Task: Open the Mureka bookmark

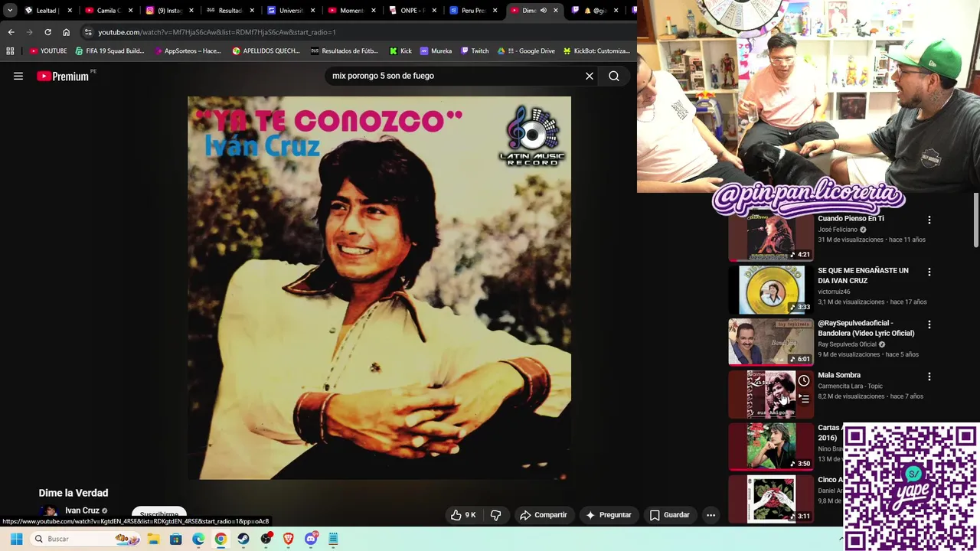Action: 436,51
